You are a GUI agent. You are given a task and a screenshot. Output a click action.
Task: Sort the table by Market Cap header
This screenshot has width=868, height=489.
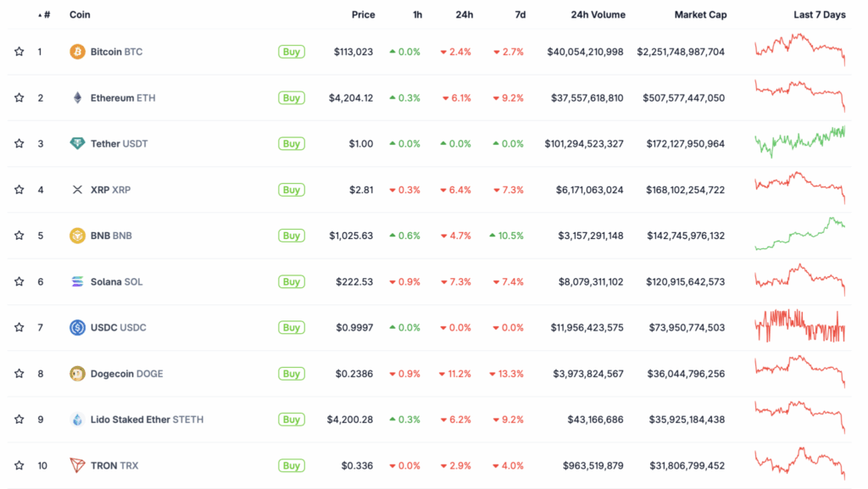tap(700, 14)
